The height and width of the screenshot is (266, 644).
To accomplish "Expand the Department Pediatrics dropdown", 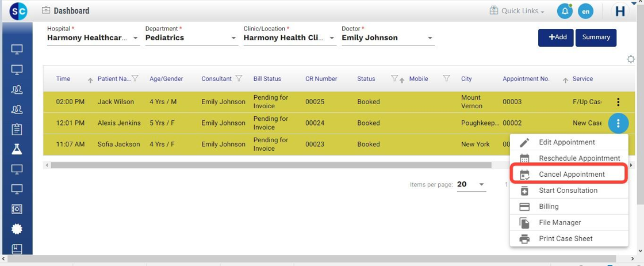I will tap(233, 38).
